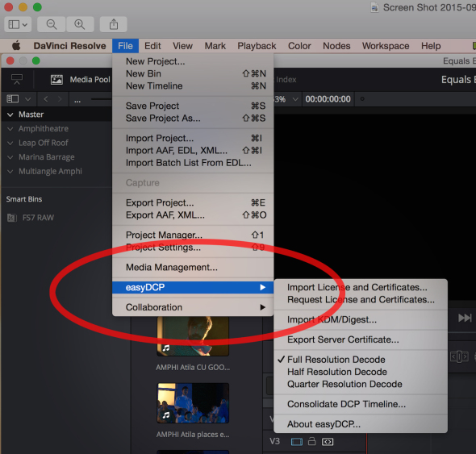Screen dimensions: 476x454
Task: Zoom out in the Preview toolbar
Action: 52,24
